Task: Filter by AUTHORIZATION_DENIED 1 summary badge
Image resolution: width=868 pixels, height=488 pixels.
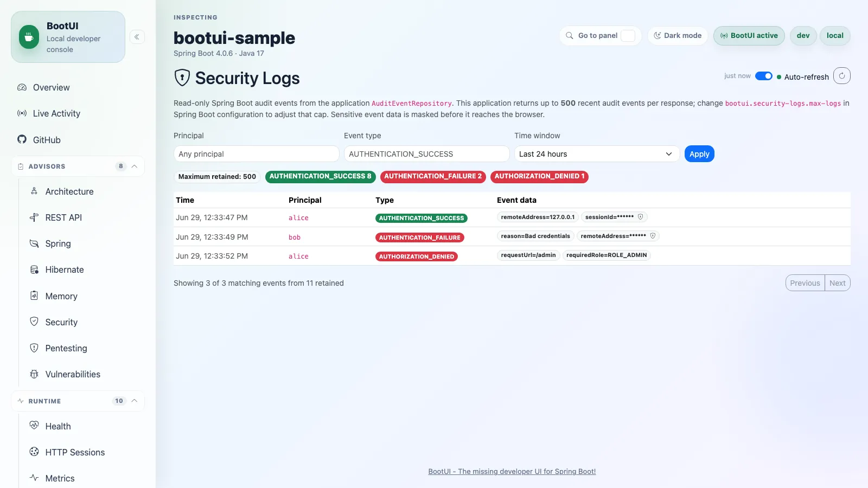Action: pos(539,177)
